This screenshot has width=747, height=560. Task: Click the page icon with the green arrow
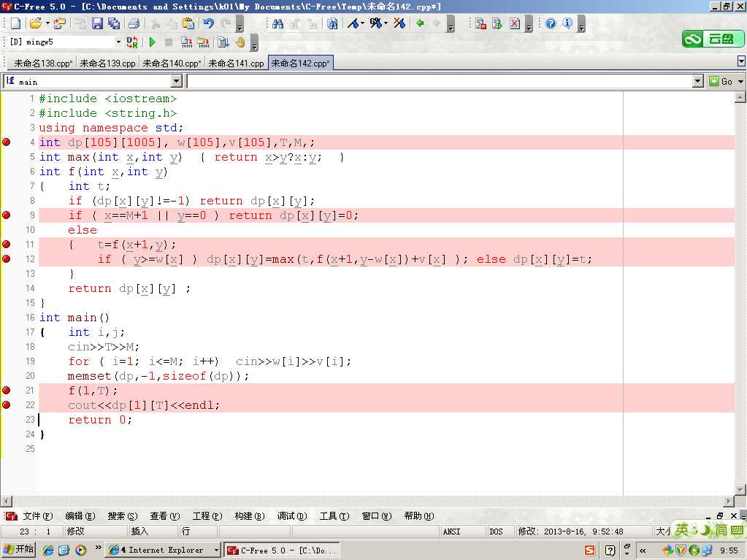[x=497, y=23]
